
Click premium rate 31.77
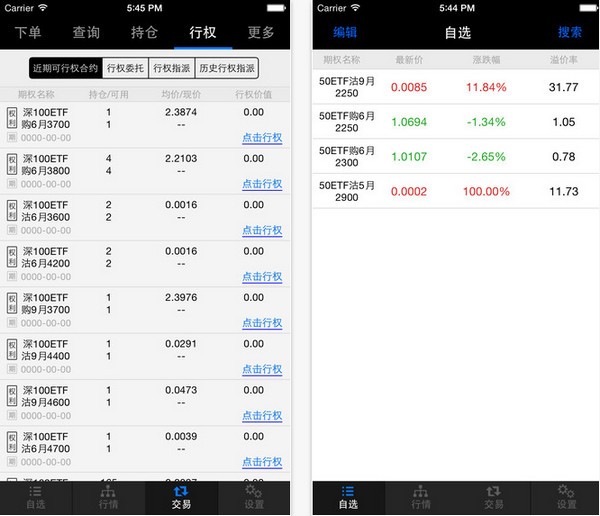tap(563, 87)
